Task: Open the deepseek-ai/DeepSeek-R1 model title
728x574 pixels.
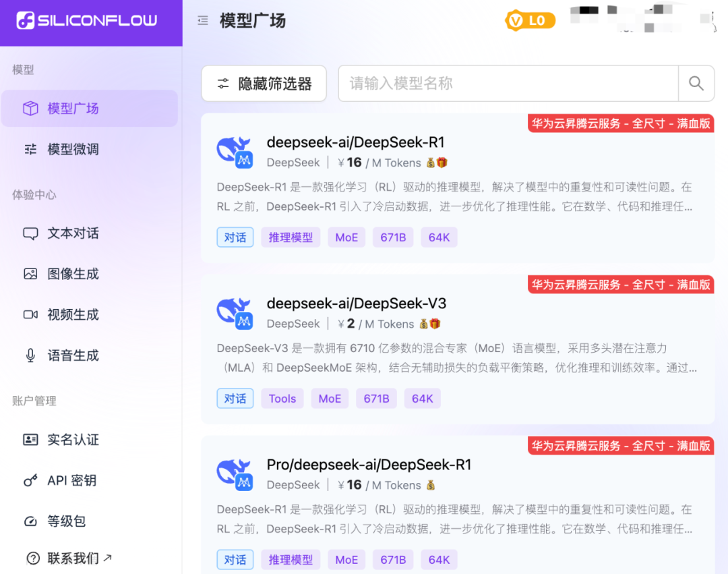Action: (x=356, y=142)
